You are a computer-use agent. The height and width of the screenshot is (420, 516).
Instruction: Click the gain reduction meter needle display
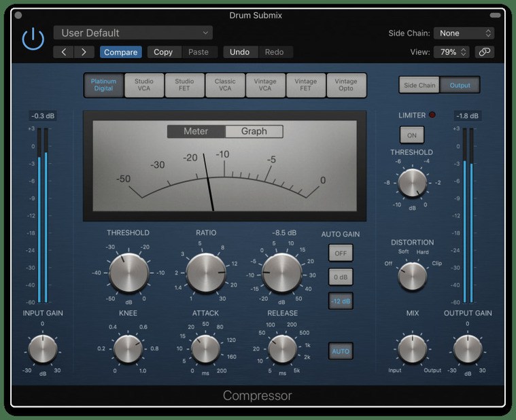(x=225, y=166)
